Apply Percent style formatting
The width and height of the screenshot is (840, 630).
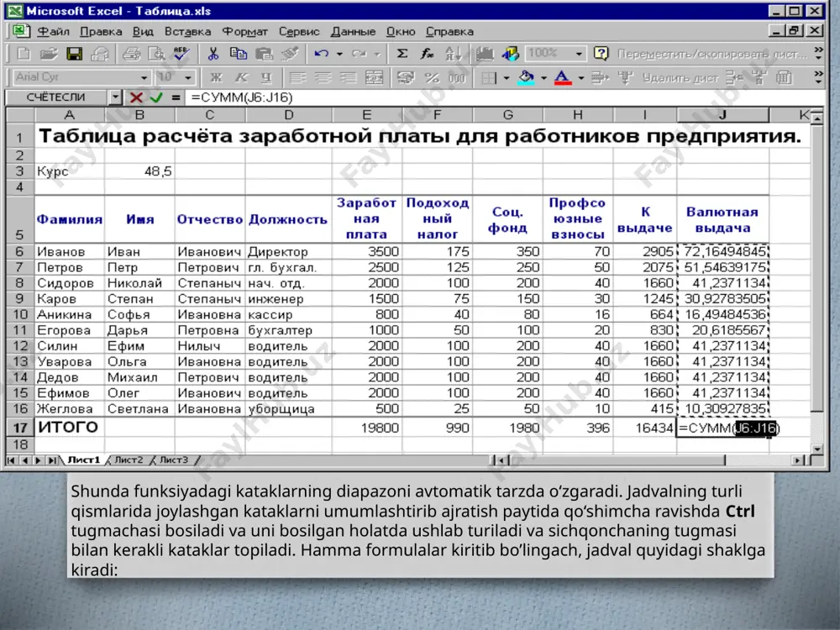tap(431, 78)
